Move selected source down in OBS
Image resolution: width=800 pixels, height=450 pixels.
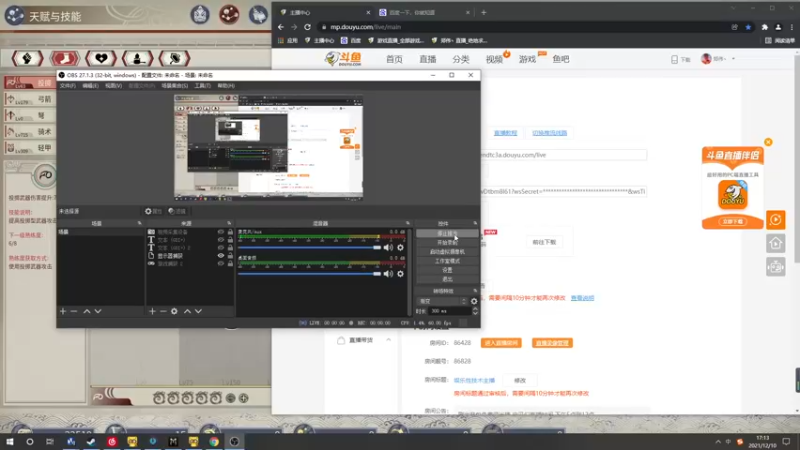198,311
